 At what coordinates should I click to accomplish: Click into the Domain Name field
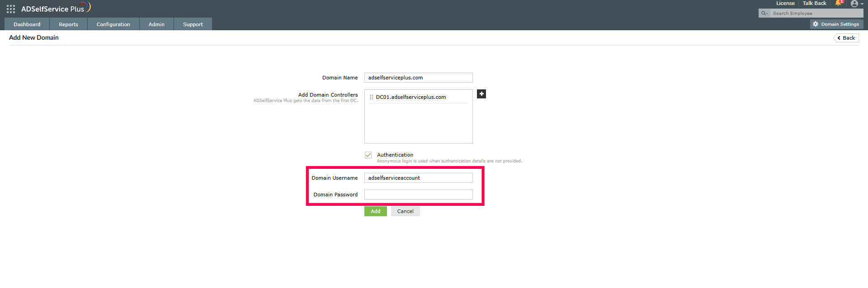(x=419, y=78)
